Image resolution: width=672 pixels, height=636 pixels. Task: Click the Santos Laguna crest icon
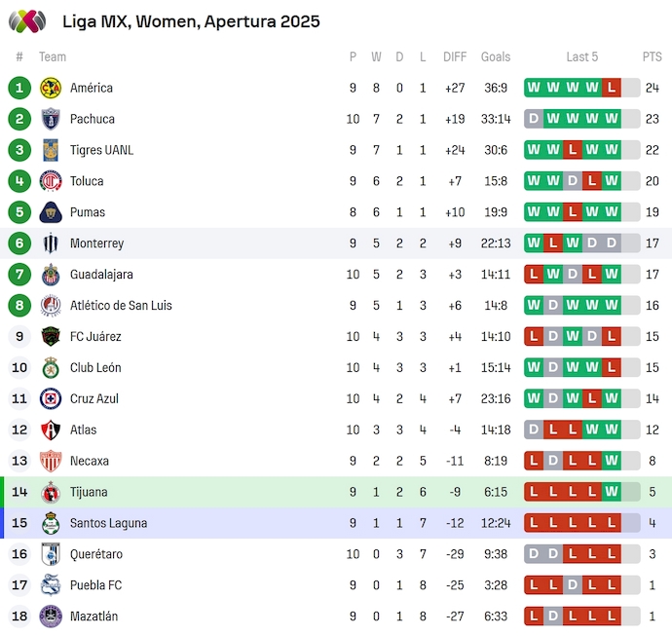click(x=51, y=523)
